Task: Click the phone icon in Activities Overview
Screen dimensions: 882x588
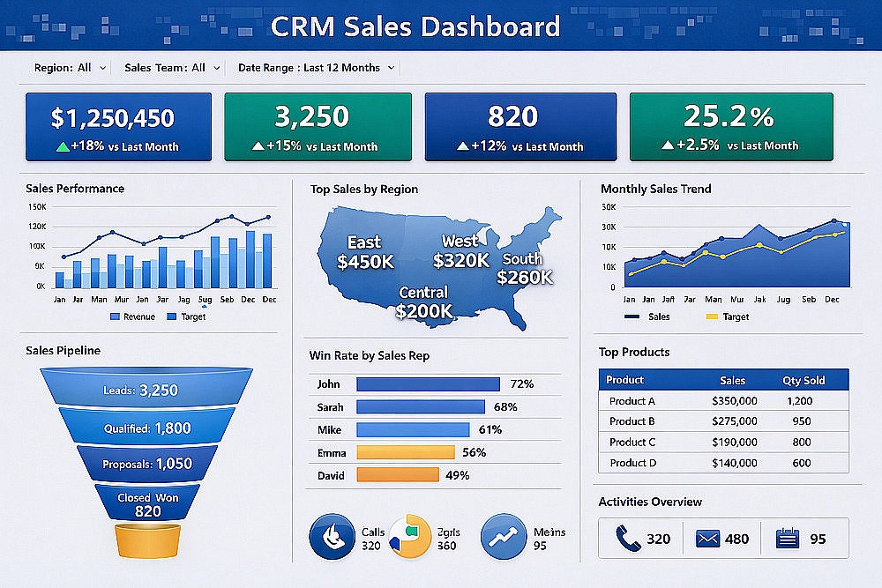Action: pos(628,539)
